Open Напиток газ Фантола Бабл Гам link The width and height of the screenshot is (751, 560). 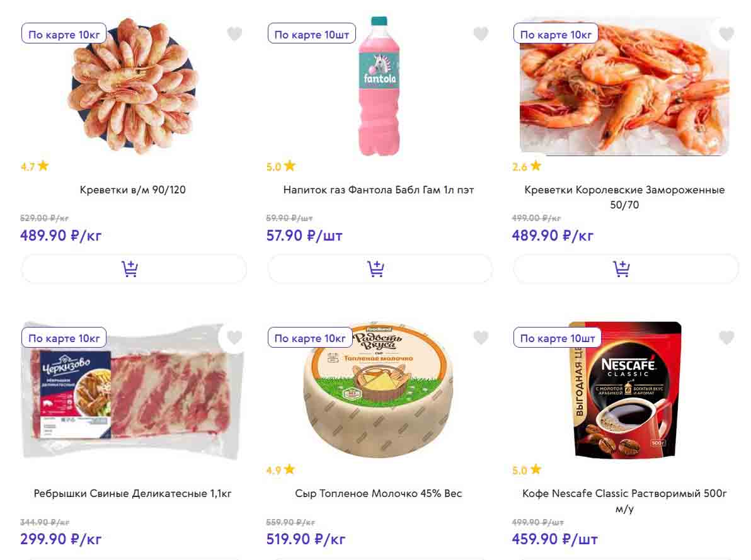(379, 190)
